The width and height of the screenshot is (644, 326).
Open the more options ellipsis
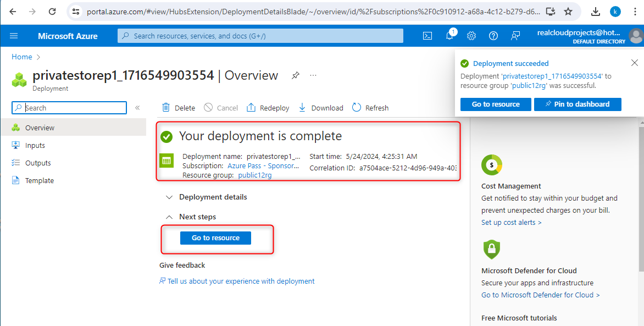click(313, 75)
